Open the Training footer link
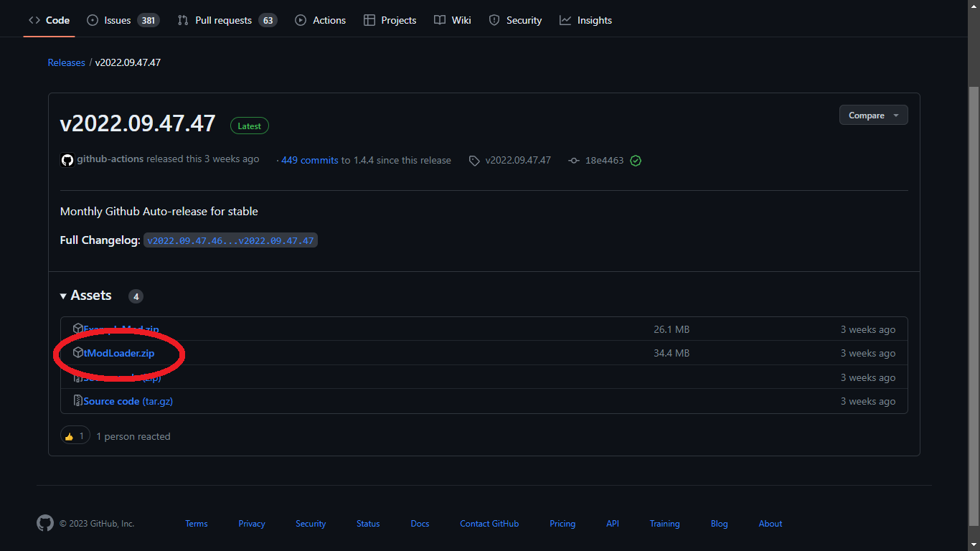The width and height of the screenshot is (980, 551). [x=664, y=524]
